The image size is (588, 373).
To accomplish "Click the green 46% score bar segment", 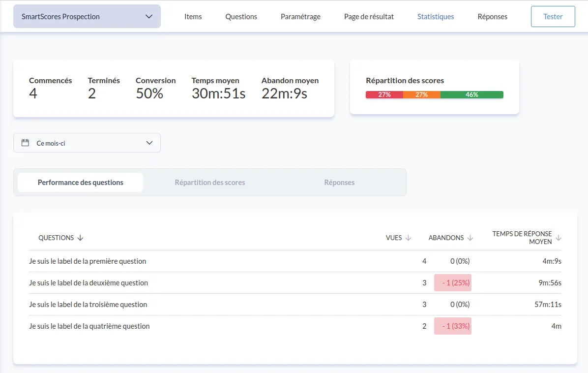I will (x=472, y=94).
